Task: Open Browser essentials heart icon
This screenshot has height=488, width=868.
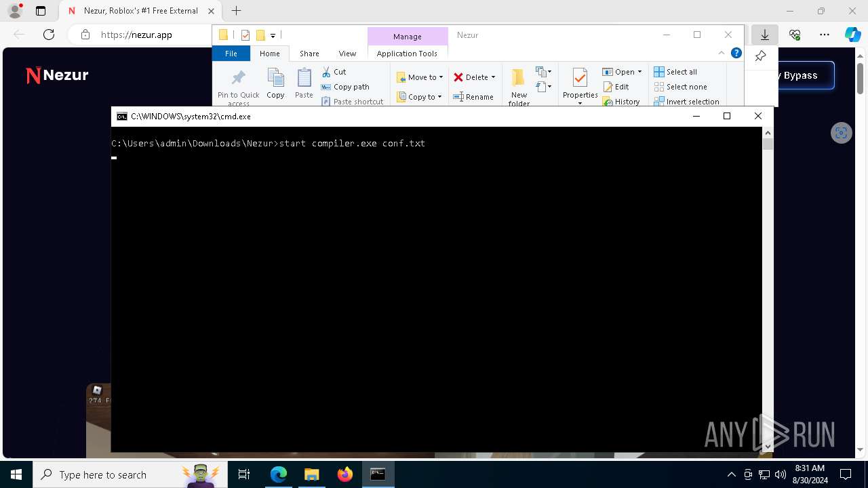Action: click(795, 35)
